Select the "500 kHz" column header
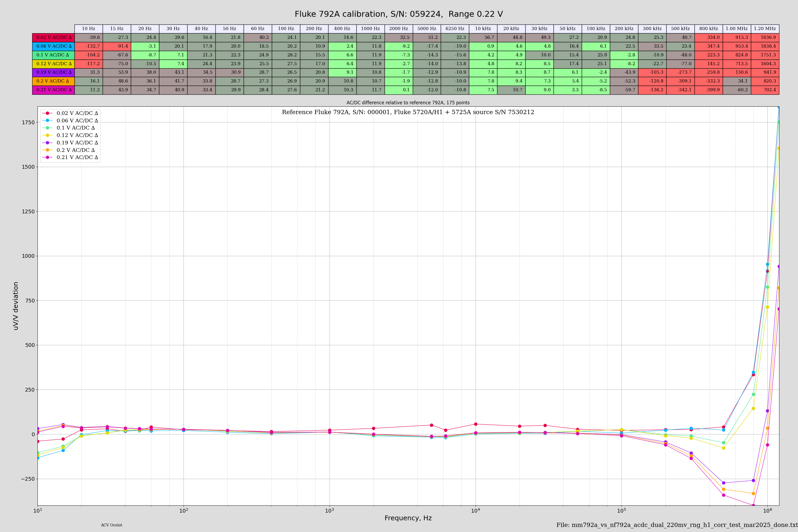 pos(681,29)
